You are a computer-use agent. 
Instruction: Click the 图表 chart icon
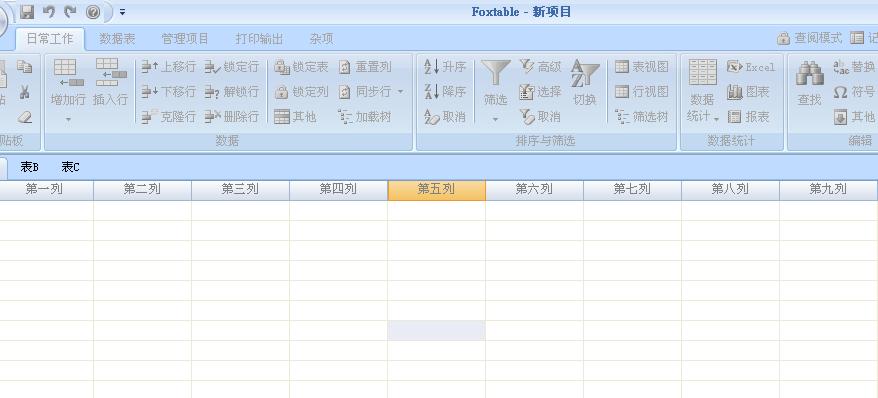coord(734,92)
